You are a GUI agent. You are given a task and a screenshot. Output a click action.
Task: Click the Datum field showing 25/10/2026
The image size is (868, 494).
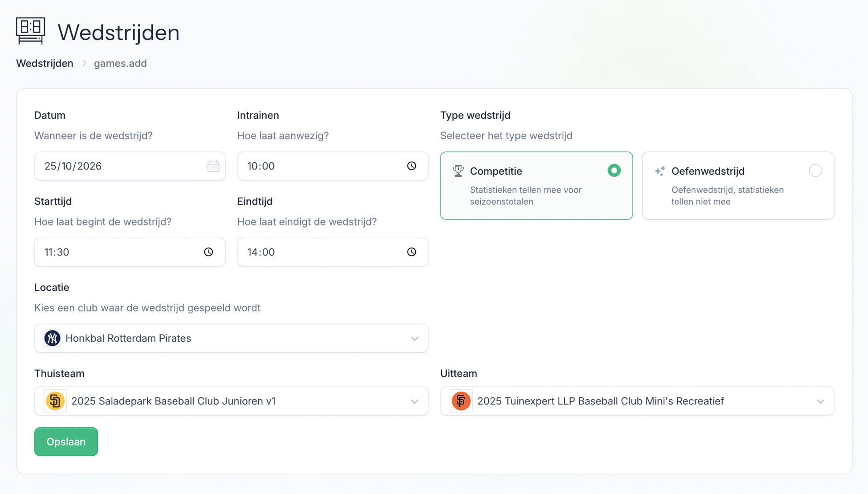point(130,166)
